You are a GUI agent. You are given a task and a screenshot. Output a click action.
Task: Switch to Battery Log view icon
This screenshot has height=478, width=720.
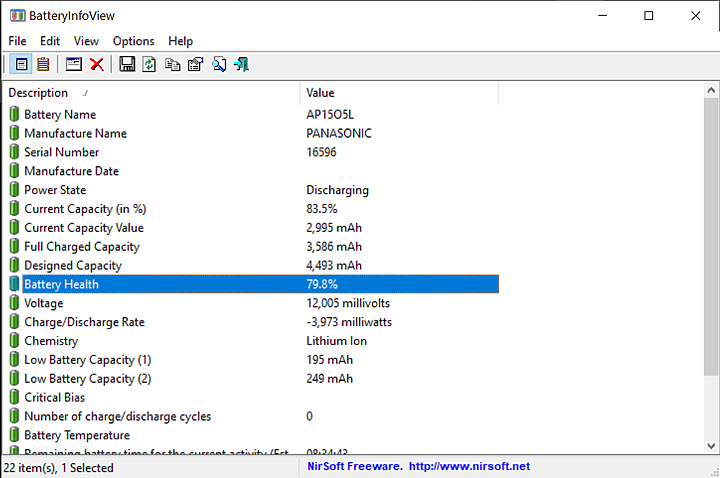click(x=43, y=64)
